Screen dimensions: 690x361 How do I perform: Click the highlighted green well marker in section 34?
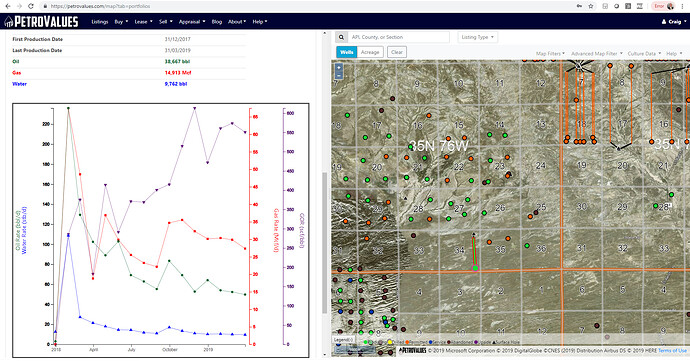pyautogui.click(x=475, y=268)
